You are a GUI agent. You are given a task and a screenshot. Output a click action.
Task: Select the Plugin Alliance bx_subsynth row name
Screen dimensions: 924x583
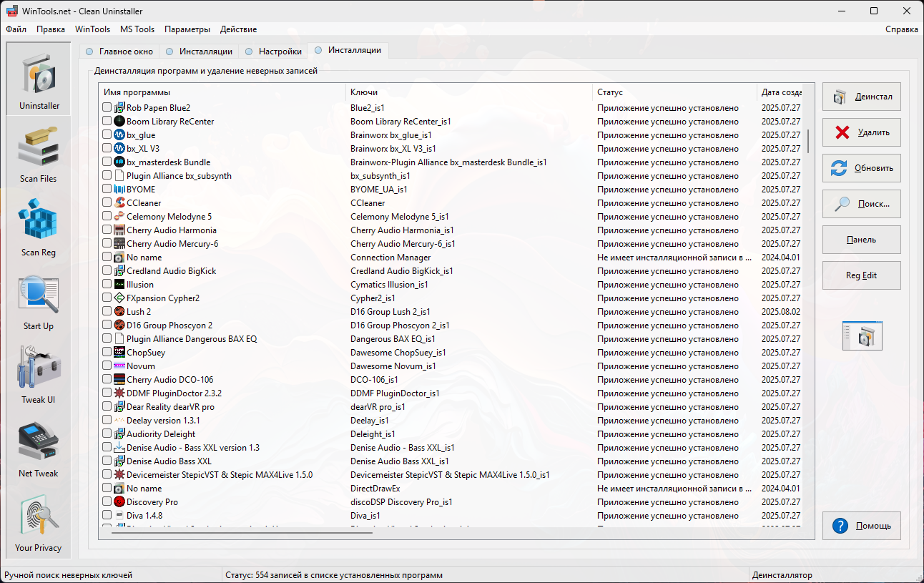179,176
